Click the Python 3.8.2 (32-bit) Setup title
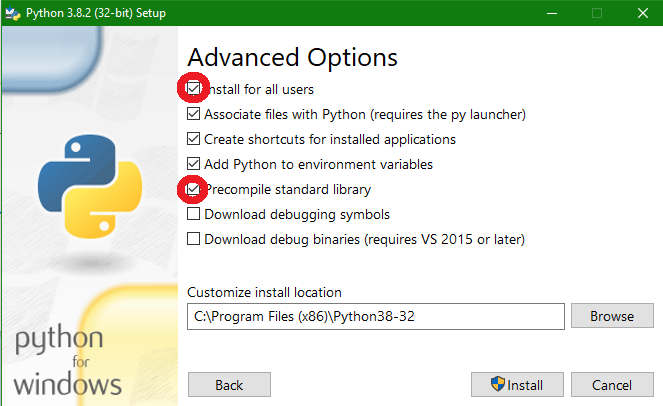The width and height of the screenshot is (663, 406). (96, 13)
